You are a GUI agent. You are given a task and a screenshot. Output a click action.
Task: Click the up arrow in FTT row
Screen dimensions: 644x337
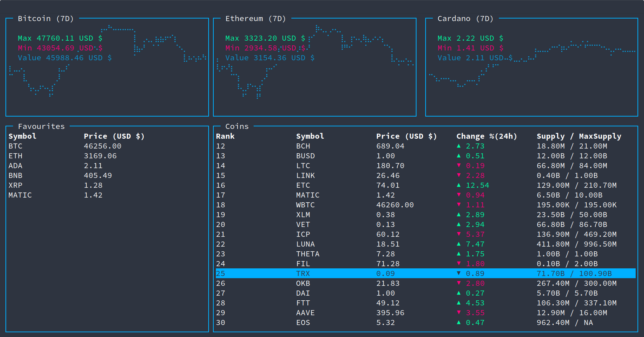[x=459, y=303]
